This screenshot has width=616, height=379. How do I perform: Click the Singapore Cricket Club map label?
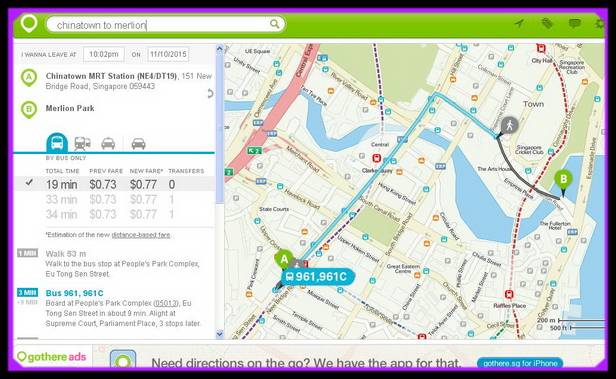tap(529, 150)
